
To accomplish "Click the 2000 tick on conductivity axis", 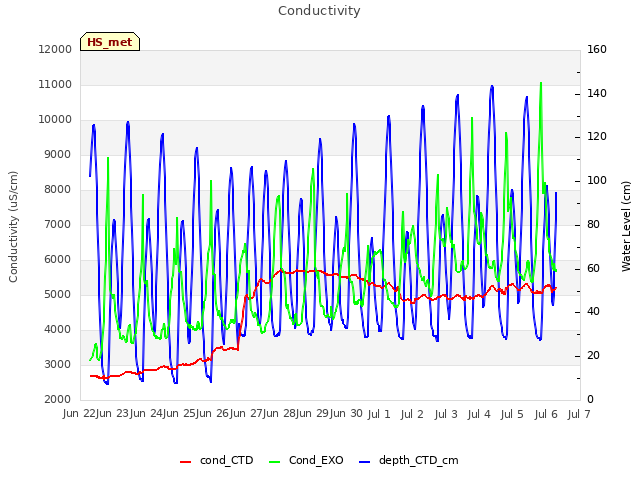I will point(58,400).
